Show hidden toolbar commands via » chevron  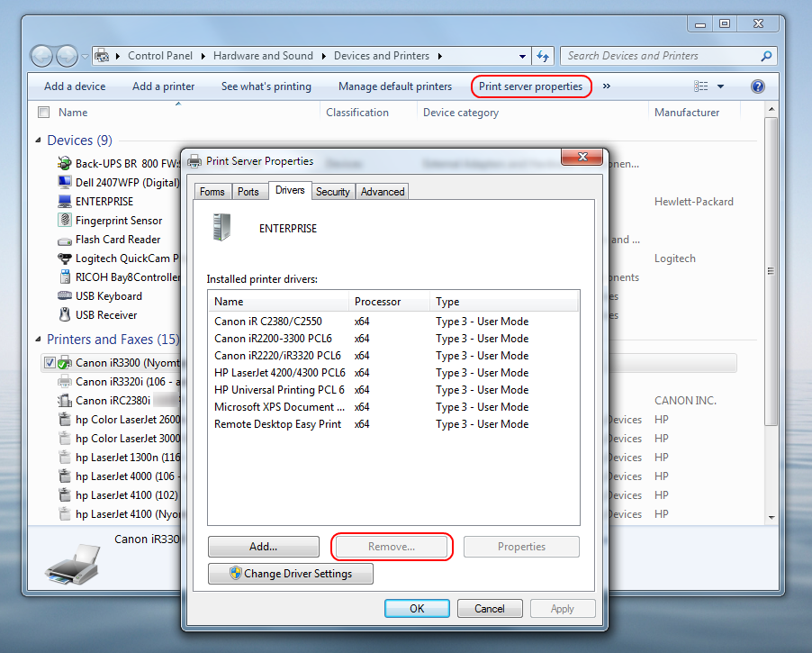[606, 86]
